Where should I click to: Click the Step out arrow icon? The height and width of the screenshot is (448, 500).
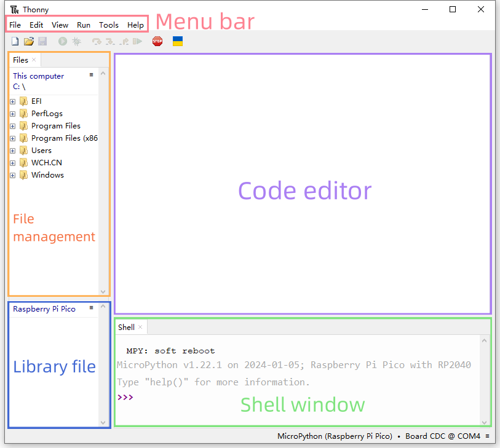[124, 41]
